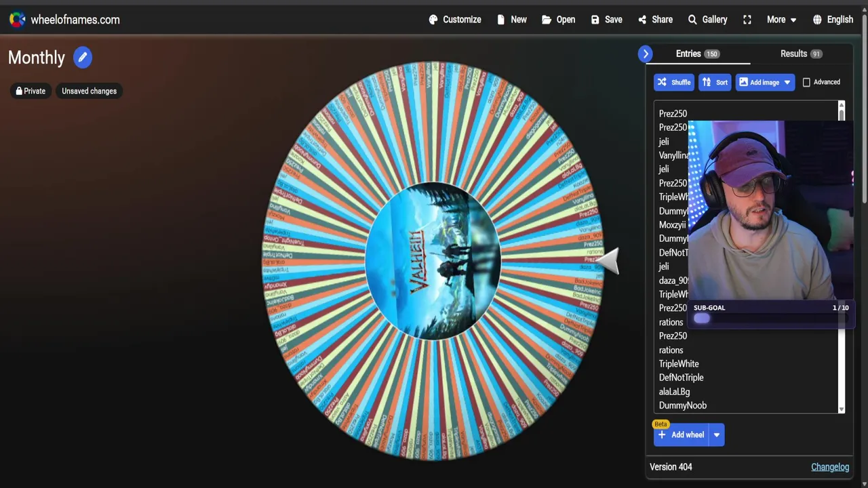Enable the Advanced checkbox
Screen dimensions: 868x488
pos(806,82)
